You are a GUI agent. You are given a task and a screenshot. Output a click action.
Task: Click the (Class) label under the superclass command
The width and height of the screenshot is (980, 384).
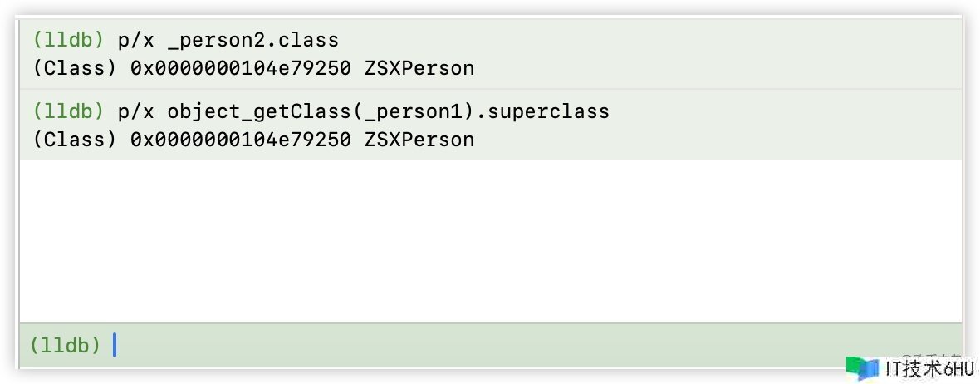(x=75, y=140)
